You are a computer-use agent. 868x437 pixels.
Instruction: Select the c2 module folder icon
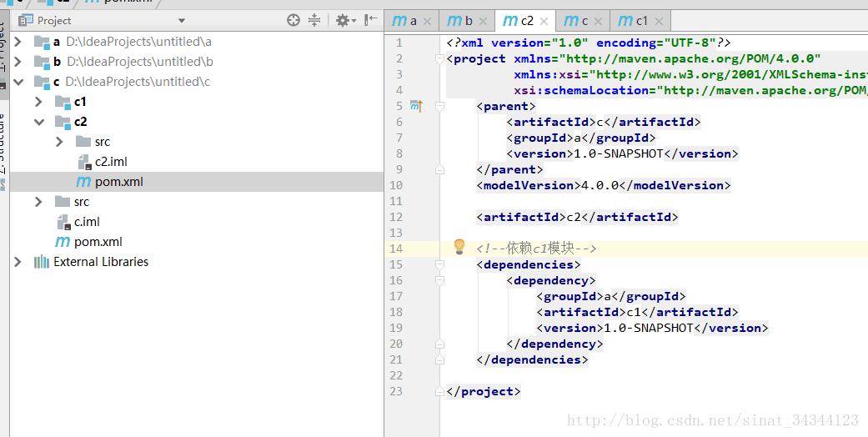point(63,122)
